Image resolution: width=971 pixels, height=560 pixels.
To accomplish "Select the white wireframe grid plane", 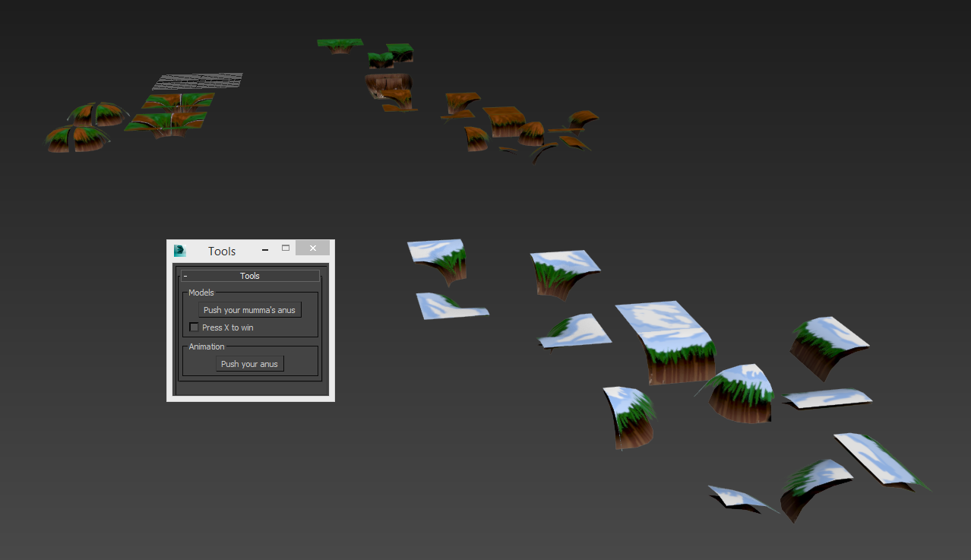I will [199, 81].
